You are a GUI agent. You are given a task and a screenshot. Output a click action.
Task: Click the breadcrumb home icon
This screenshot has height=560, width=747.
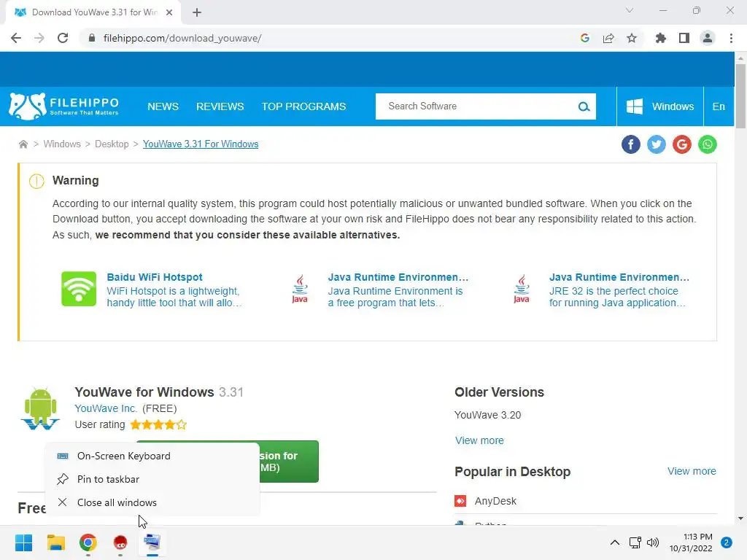point(23,144)
